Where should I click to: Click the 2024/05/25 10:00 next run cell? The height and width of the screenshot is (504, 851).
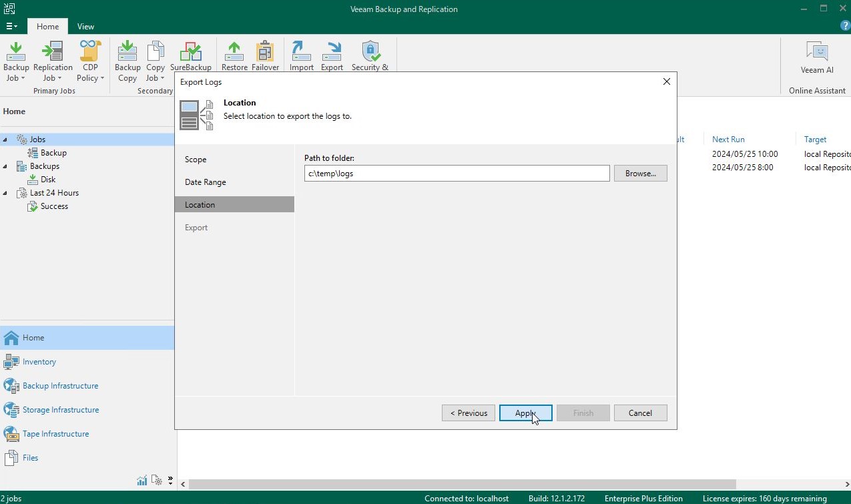(x=745, y=154)
